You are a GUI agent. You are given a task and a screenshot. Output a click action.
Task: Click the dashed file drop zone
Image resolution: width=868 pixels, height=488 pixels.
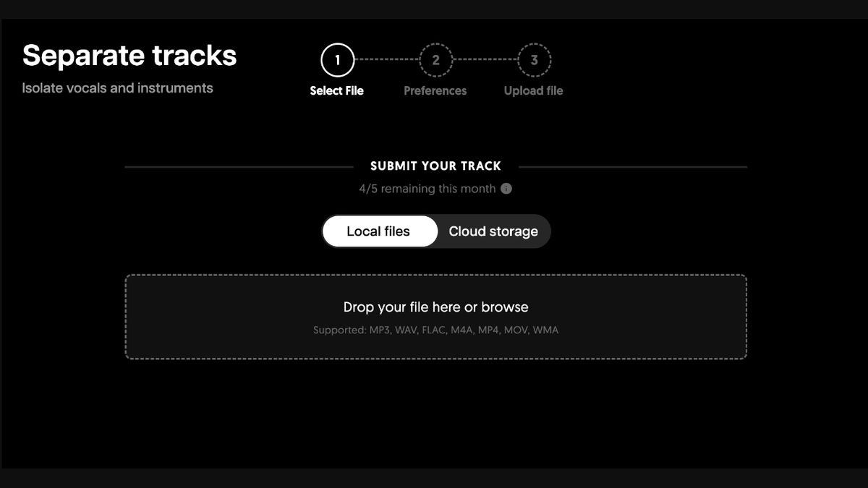(x=435, y=317)
